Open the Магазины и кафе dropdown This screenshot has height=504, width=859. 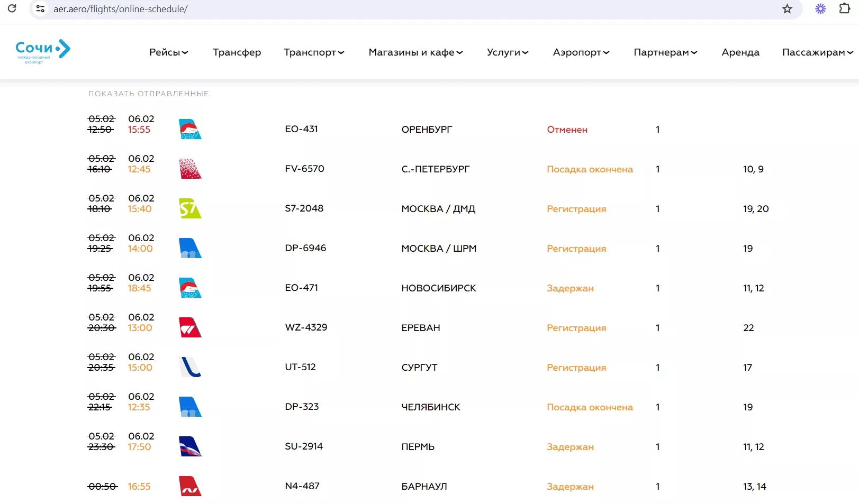tap(415, 52)
